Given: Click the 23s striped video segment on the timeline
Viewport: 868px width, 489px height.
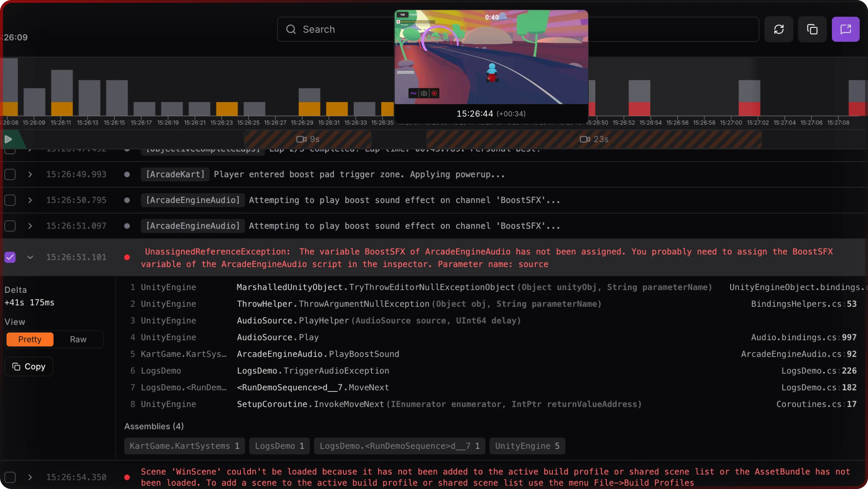Looking at the screenshot, I should pyautogui.click(x=594, y=139).
